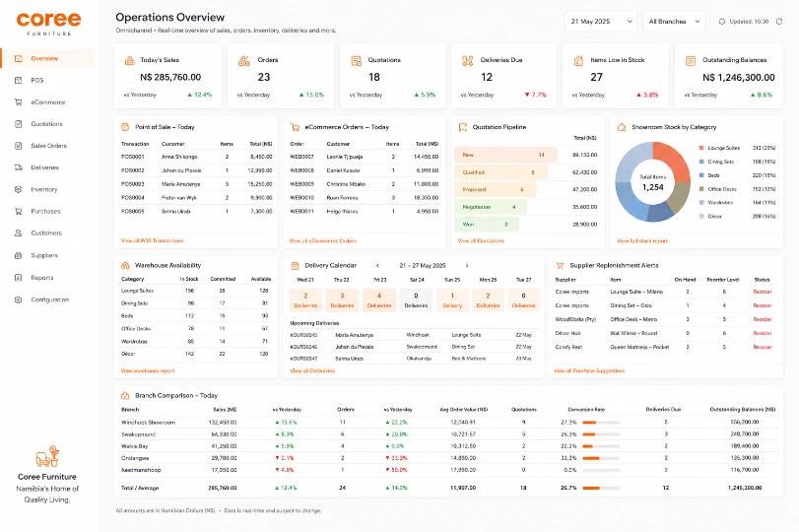799x532 pixels.
Task: Click the Qualified stage in Quotation Pipeline
Action: pyautogui.click(x=500, y=172)
